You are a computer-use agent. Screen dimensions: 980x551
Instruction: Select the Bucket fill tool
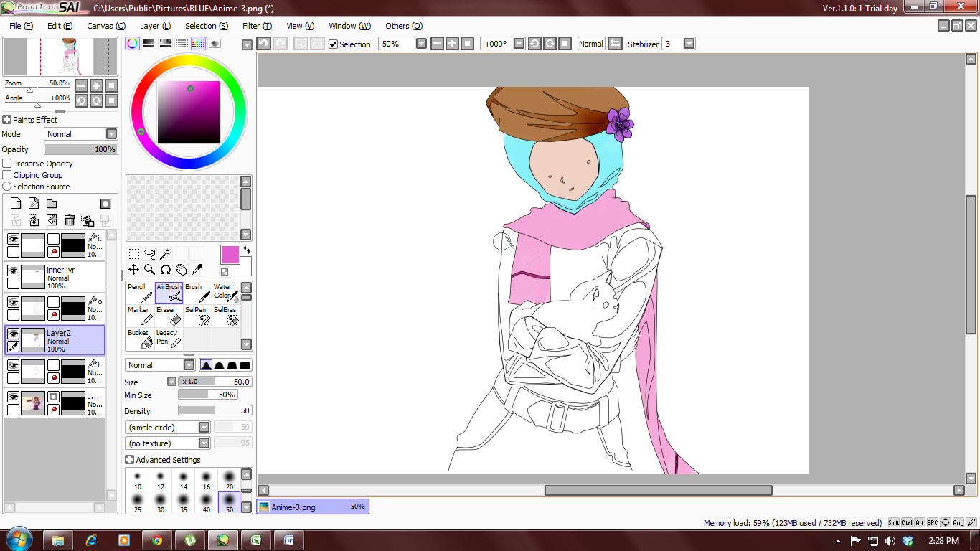click(x=140, y=339)
